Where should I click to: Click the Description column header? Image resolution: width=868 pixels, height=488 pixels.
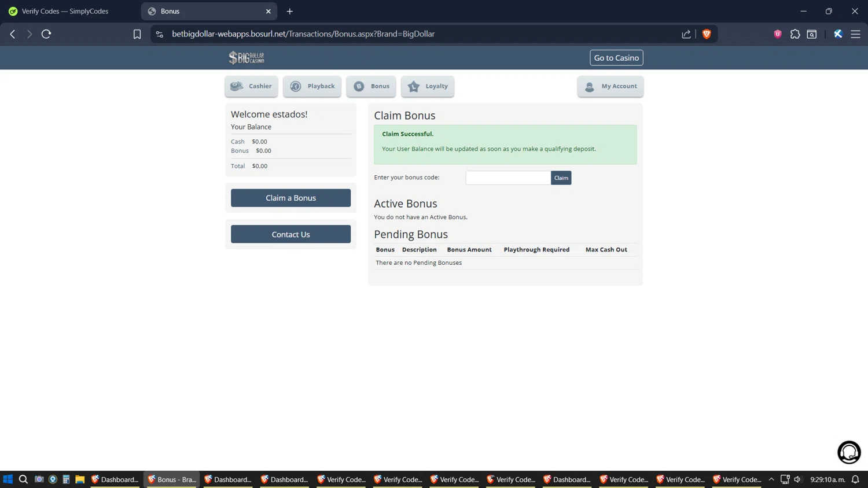419,250
